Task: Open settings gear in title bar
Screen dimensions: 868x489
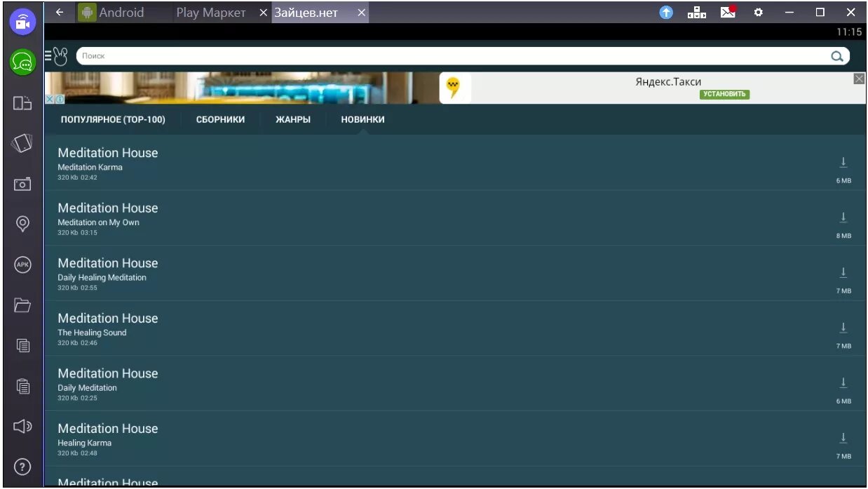Action: [759, 13]
